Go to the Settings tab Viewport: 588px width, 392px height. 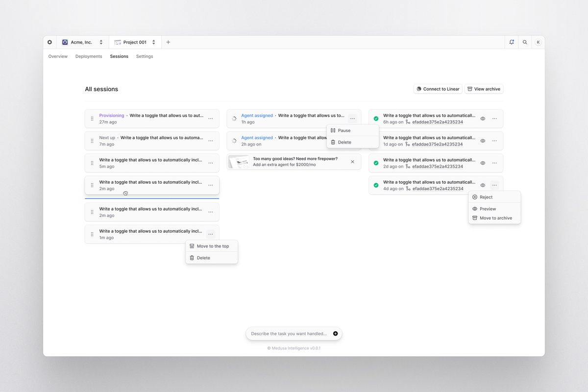pyautogui.click(x=145, y=56)
